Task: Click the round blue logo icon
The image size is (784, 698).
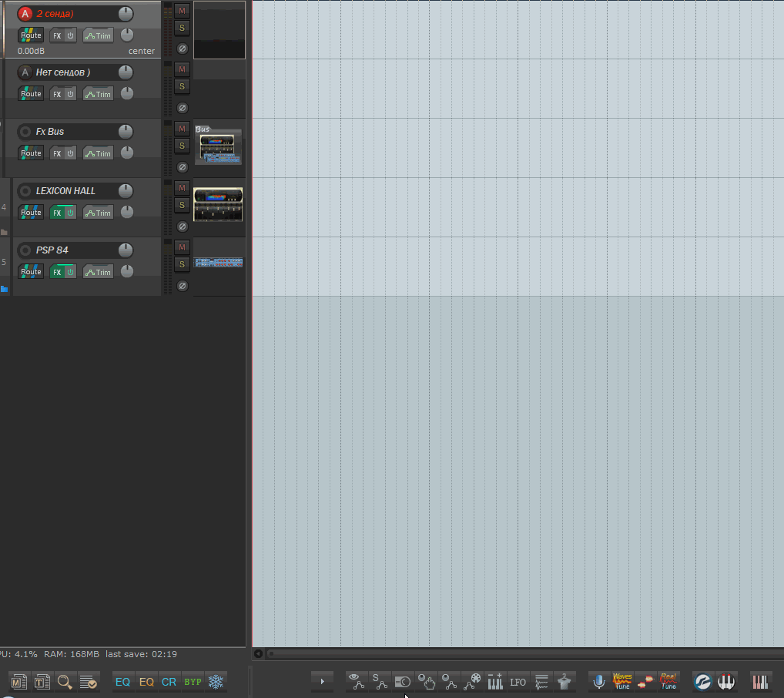Action: pos(702,682)
